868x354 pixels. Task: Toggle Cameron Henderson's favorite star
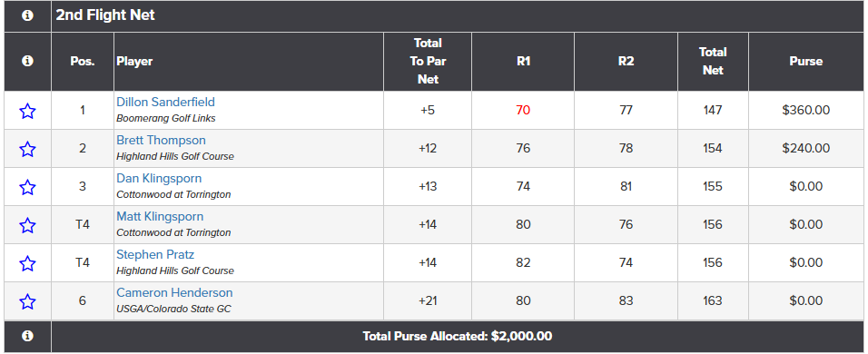[x=27, y=301]
